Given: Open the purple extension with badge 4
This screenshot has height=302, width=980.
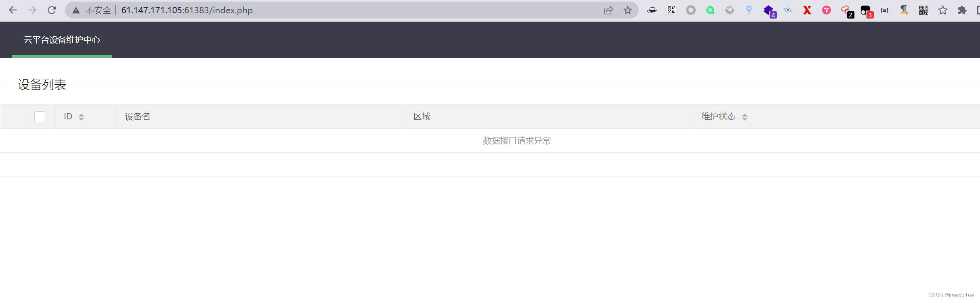Looking at the screenshot, I should (x=769, y=11).
